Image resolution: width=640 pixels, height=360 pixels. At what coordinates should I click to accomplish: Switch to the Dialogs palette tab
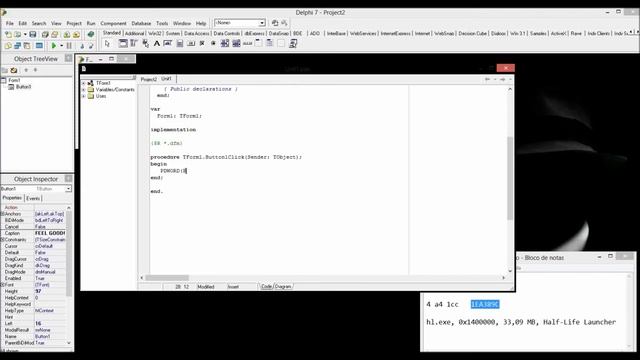pos(498,33)
